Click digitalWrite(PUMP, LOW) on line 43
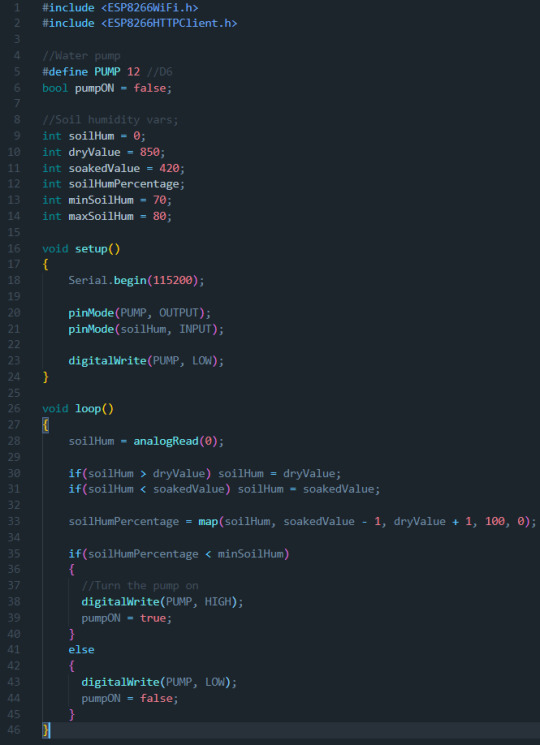Image resolution: width=540 pixels, height=745 pixels. (159, 682)
